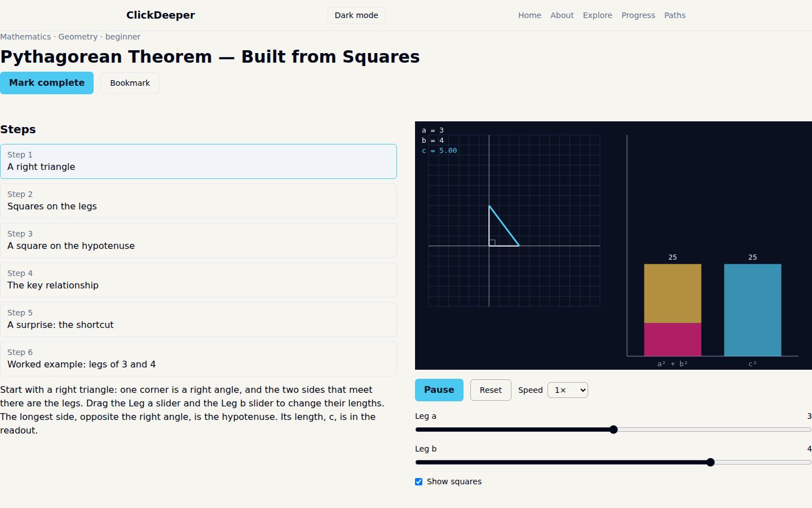Screen dimensions: 812x508
Task: Open the Home nav link
Action: click(529, 15)
